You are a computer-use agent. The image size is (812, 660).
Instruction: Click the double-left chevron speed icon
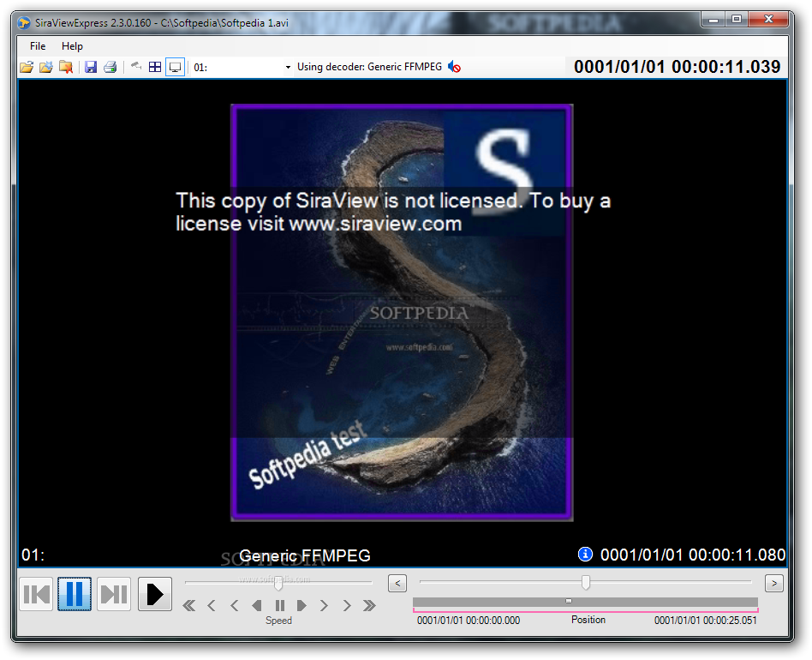189,605
